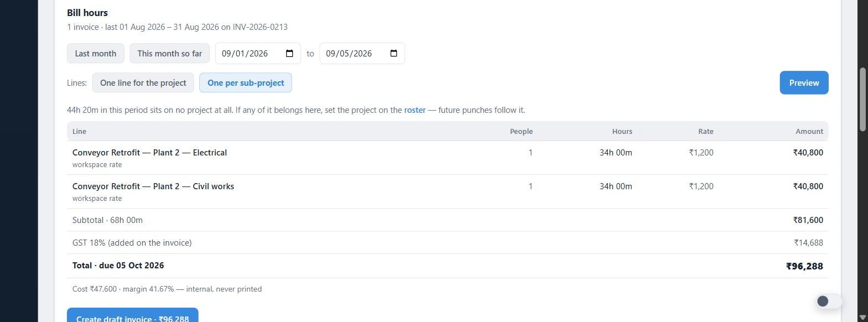
Task: Click the ₹1,200 rate in the Electrical row
Action: [x=701, y=153]
